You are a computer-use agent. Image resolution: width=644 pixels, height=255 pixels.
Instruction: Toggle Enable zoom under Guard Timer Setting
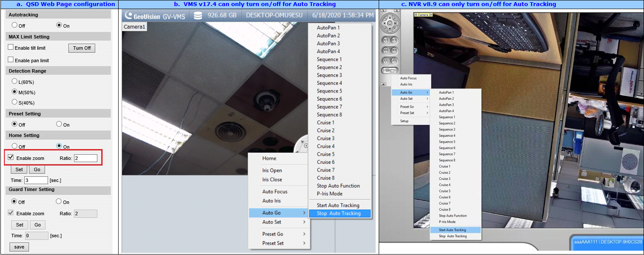[11, 213]
